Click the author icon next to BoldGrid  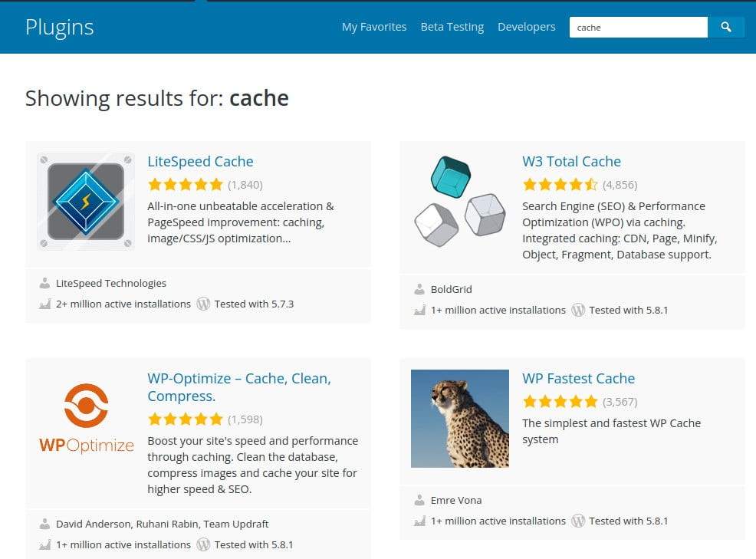419,289
